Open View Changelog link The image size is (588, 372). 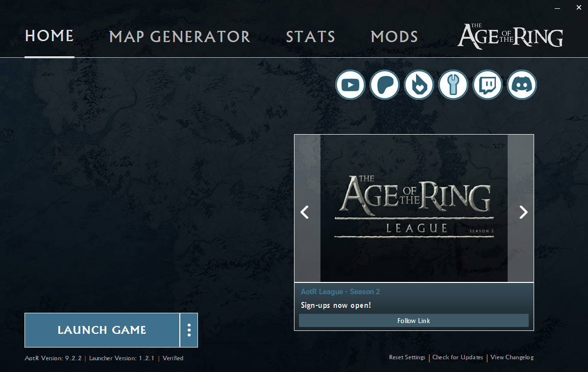[512, 357]
